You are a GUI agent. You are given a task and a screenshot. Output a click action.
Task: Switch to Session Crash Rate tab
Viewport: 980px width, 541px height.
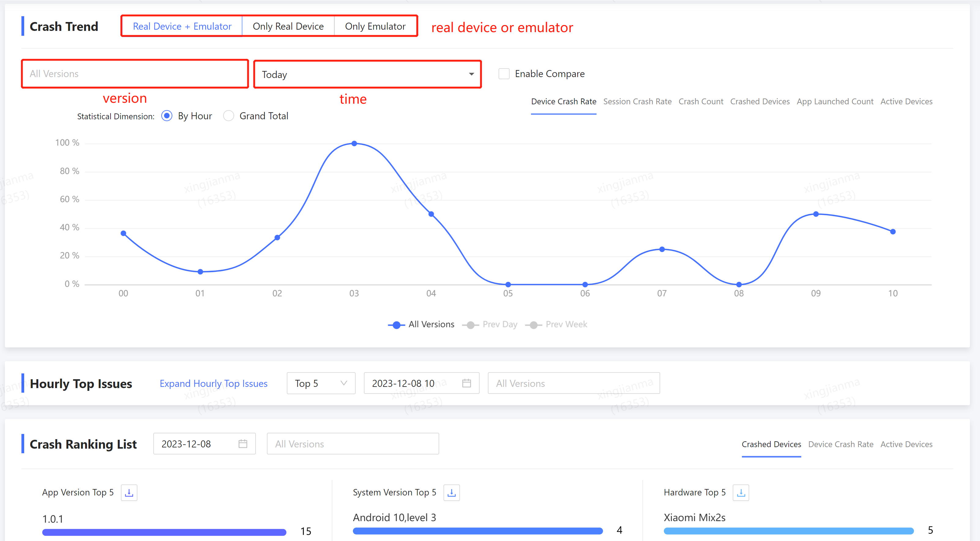click(637, 102)
